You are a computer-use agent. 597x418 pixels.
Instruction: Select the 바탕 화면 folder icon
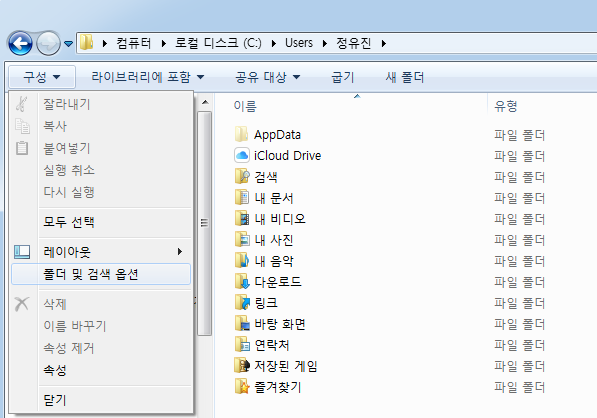pos(242,324)
